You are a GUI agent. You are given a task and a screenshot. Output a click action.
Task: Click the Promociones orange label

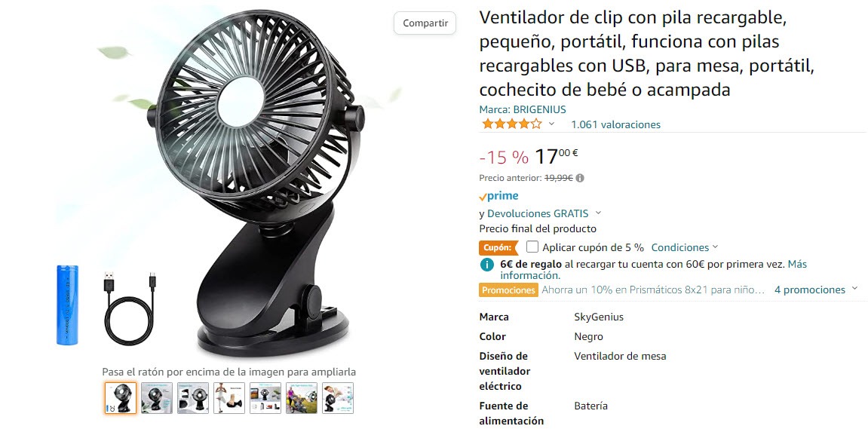point(508,290)
